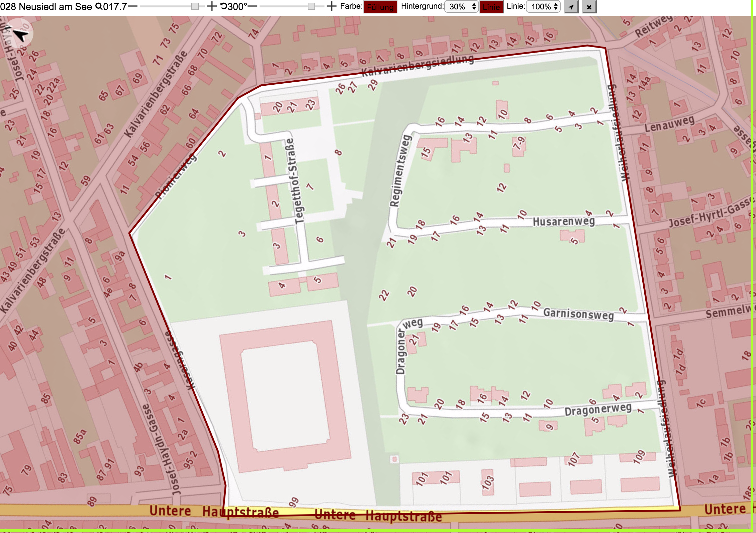Screen dimensions: 756x533
Task: Click the location arrow toolbar button
Action: click(571, 7)
